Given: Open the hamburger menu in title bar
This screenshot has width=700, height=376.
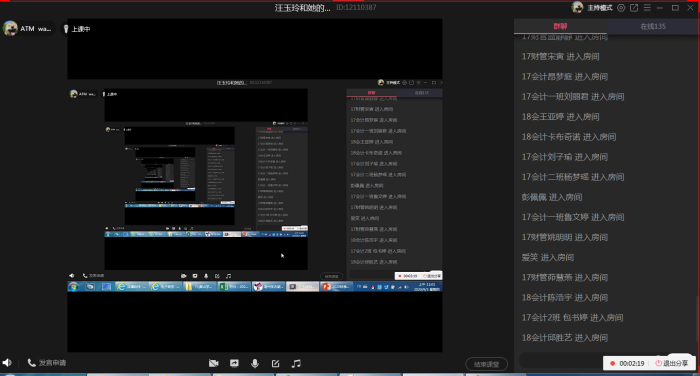Looking at the screenshot, I should point(647,8).
